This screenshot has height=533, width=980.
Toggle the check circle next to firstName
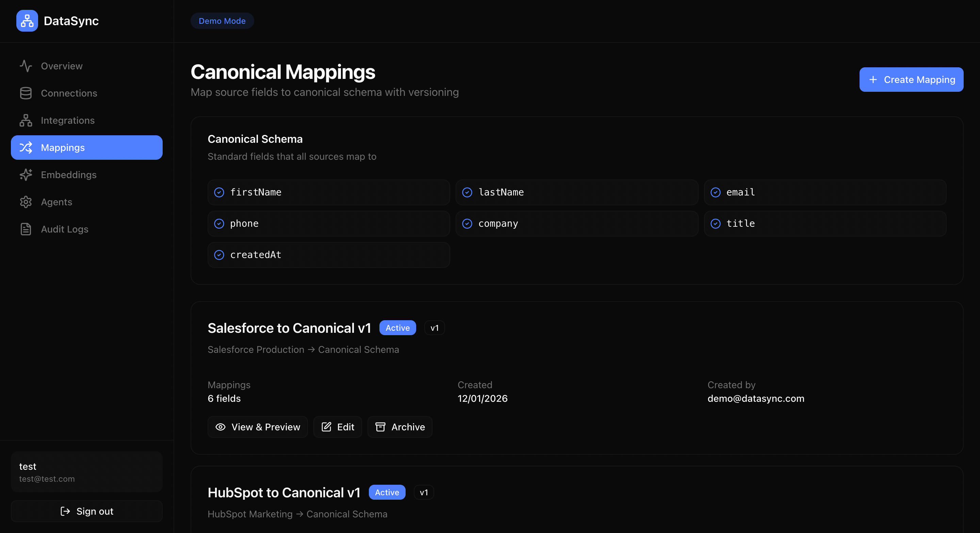pyautogui.click(x=219, y=193)
